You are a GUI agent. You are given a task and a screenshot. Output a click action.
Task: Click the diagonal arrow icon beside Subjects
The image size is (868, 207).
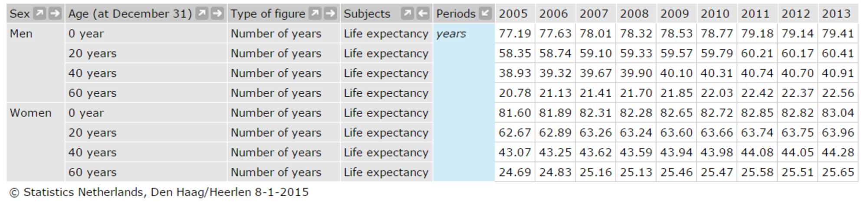(407, 13)
